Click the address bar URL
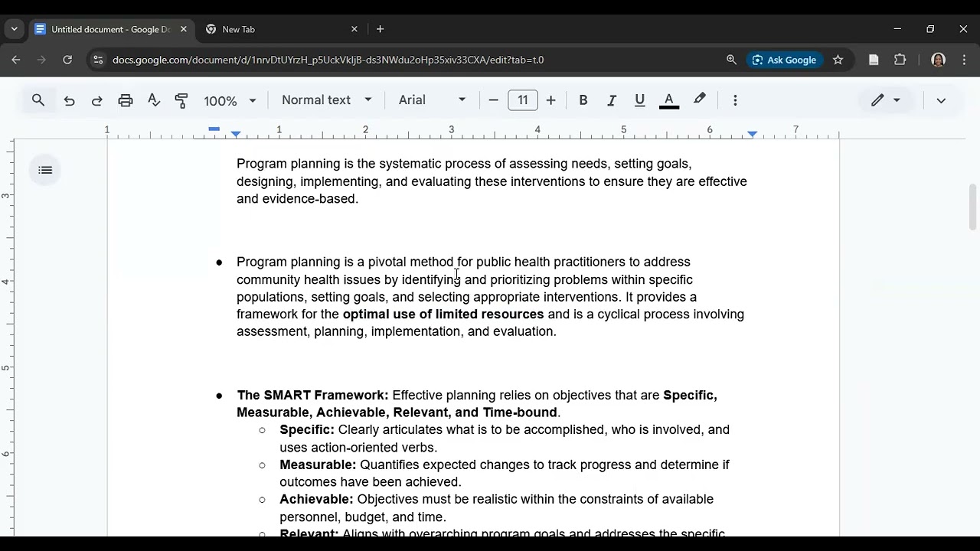The height and width of the screenshot is (551, 980). coord(328,60)
